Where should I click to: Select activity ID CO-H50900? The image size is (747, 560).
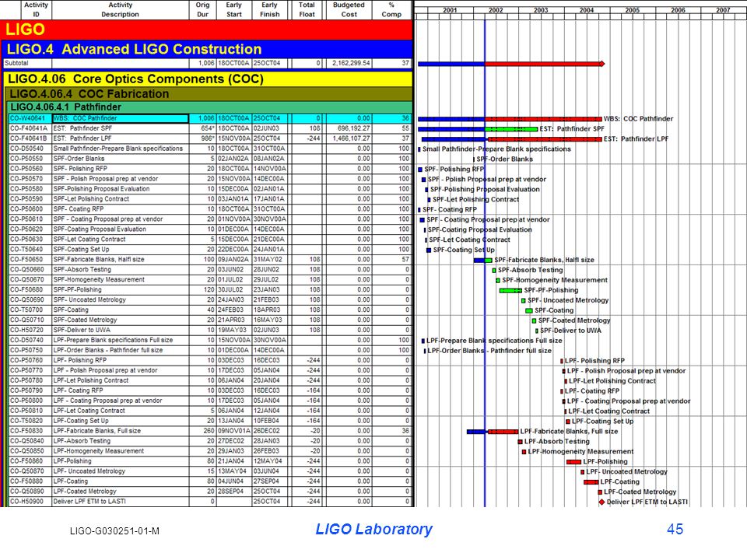[x=26, y=501]
